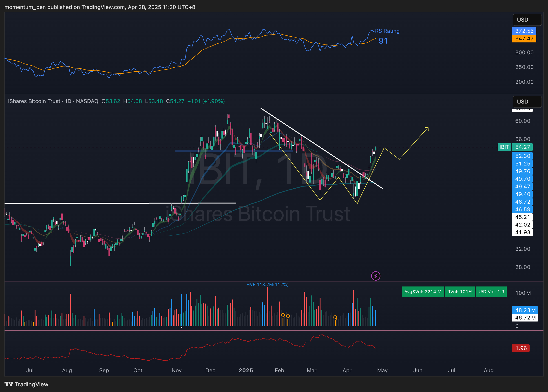This screenshot has height=392, width=548.
Task: Click the 48.23M blue volume value label
Action: [x=524, y=310]
